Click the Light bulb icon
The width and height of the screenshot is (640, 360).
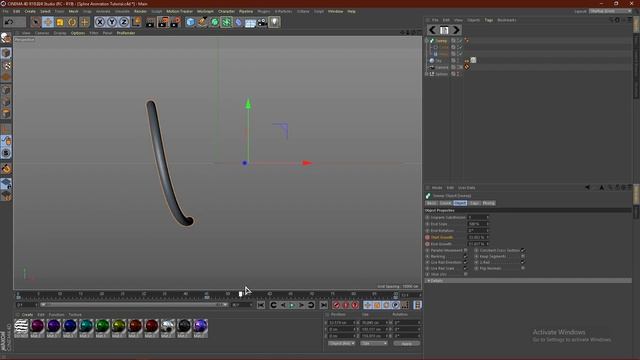click(274, 22)
